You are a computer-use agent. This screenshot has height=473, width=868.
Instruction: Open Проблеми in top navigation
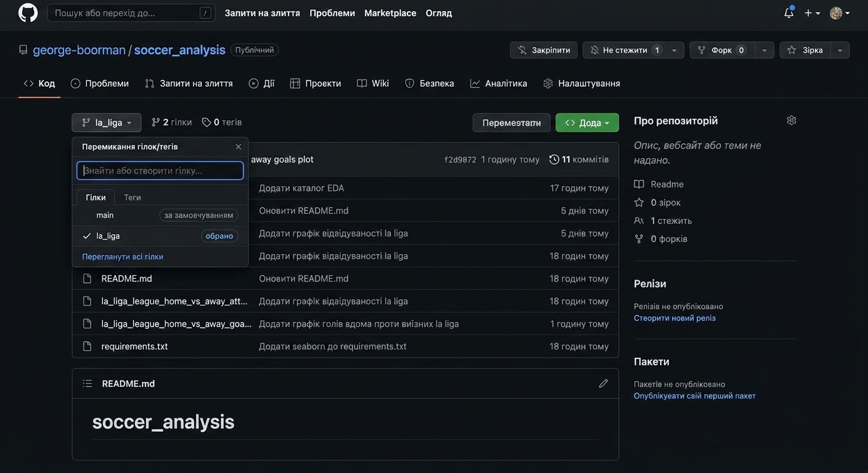[x=332, y=13]
